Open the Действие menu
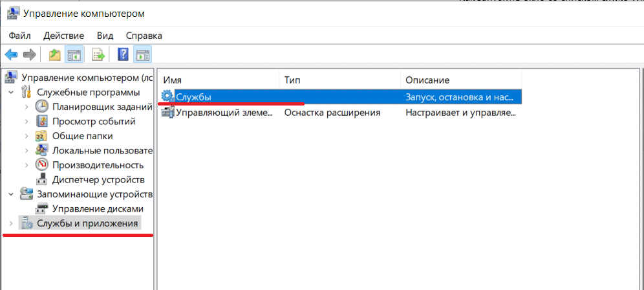 point(63,36)
